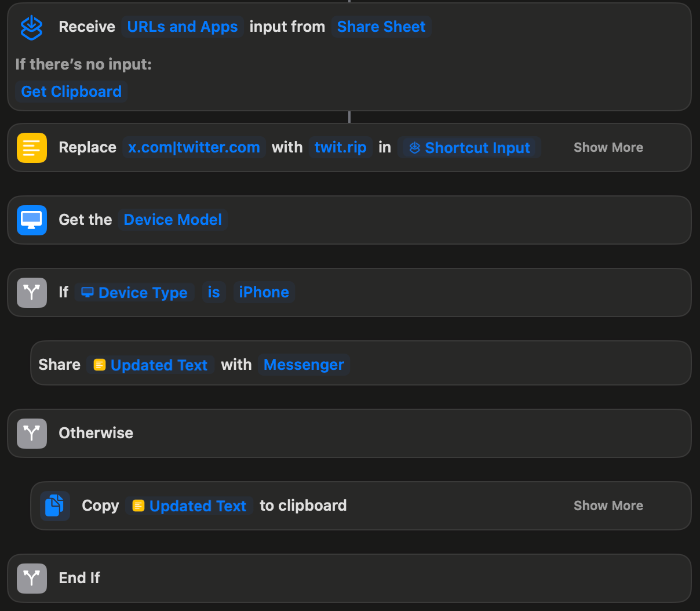Image resolution: width=700 pixels, height=611 pixels.
Task: Expand Show More on Replace action
Action: 608,148
